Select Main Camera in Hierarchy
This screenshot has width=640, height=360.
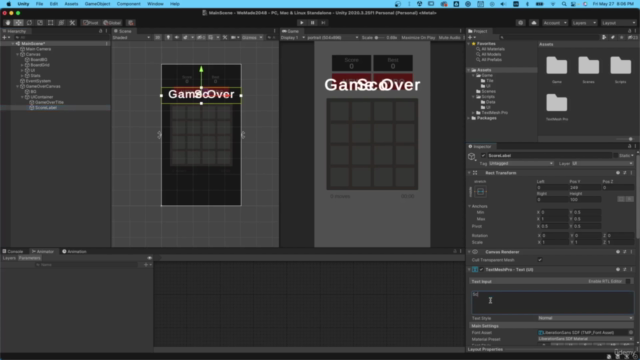(38, 49)
